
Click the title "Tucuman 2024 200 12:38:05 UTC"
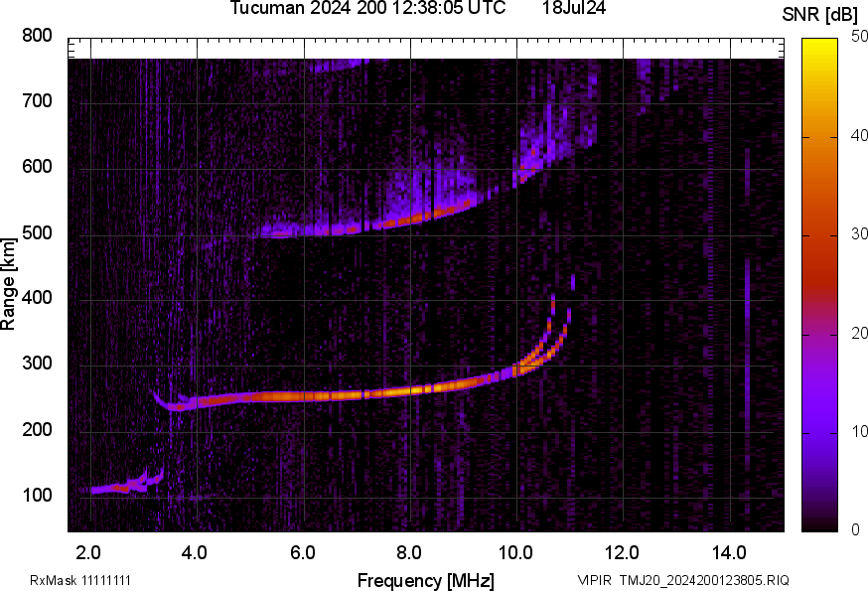(367, 8)
